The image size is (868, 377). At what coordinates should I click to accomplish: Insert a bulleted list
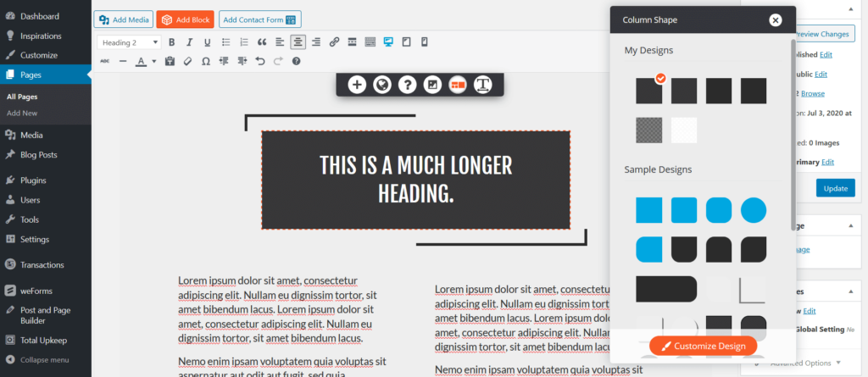(225, 42)
